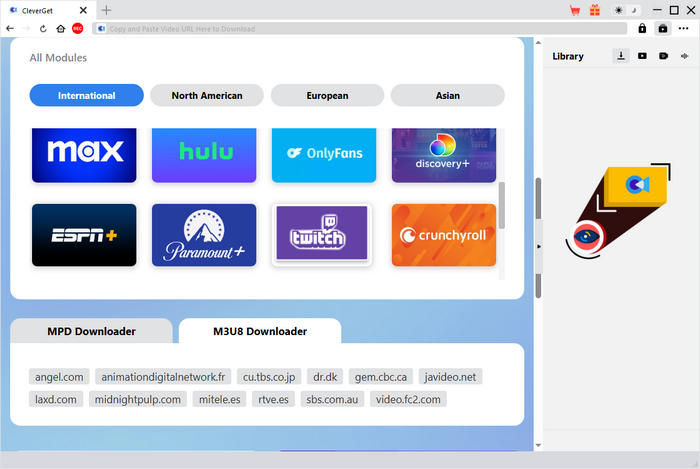Viewport: 700px width, 469px height.
Task: Switch to the MPD Downloader tab
Action: [x=92, y=331]
